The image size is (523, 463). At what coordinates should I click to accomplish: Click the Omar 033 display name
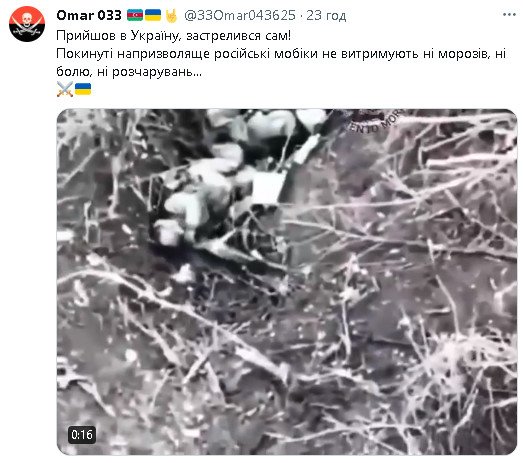(x=89, y=15)
